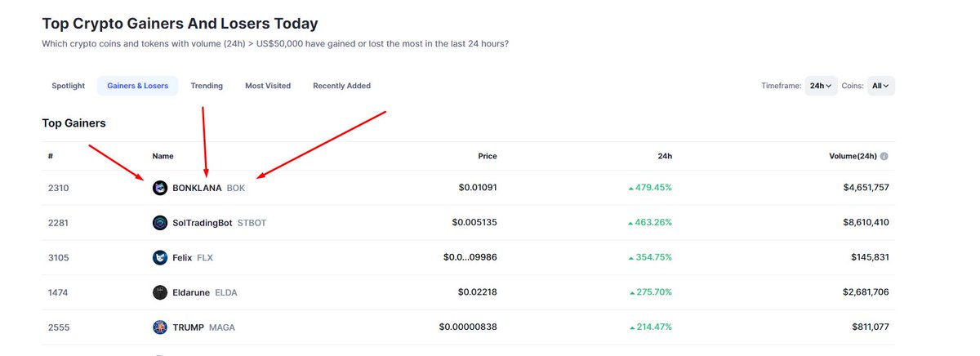The height and width of the screenshot is (356, 980).
Task: Click the 479.45% gain value
Action: coord(650,188)
